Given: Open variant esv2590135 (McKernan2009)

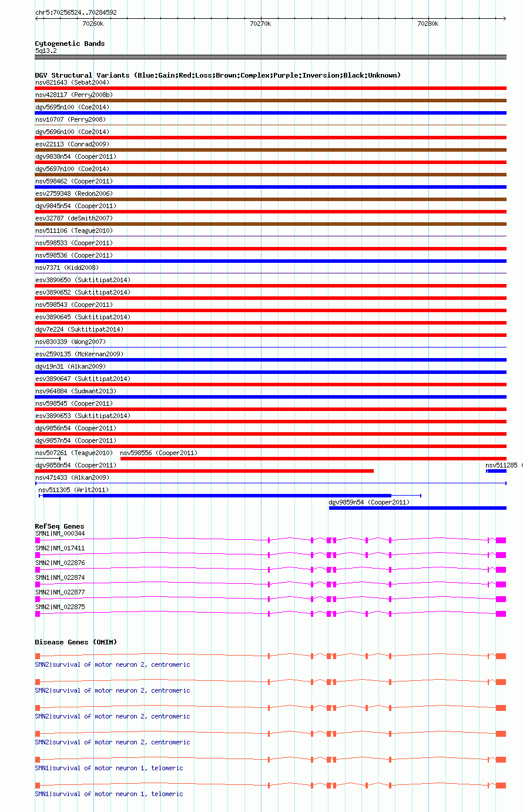Looking at the screenshot, I should (79, 354).
